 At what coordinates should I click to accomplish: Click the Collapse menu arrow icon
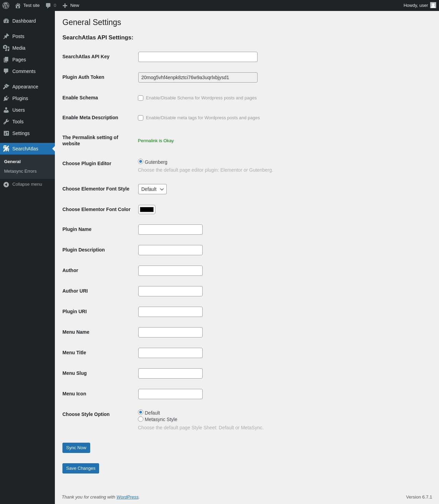[6, 185]
